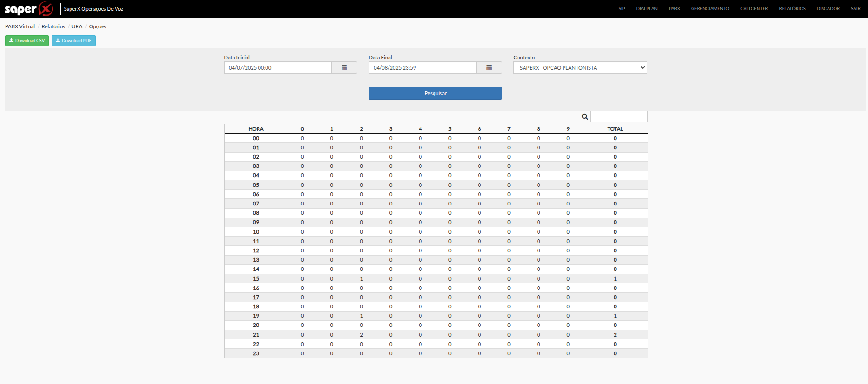Go to URA breadcrumb

pos(77,26)
